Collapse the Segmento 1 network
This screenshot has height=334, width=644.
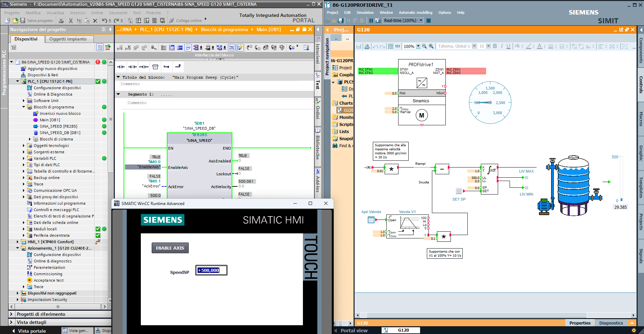pyautogui.click(x=118, y=94)
